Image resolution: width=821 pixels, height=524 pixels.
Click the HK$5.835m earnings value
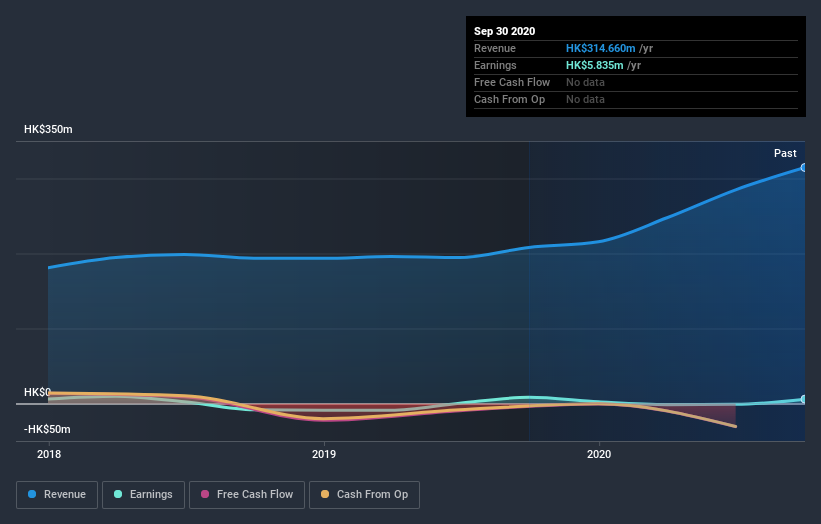tap(595, 65)
